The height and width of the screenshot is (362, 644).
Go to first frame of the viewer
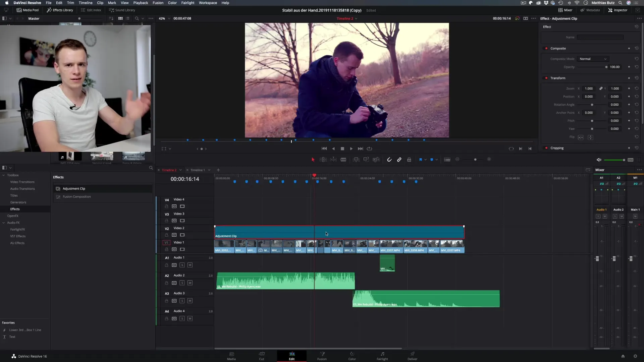324,149
